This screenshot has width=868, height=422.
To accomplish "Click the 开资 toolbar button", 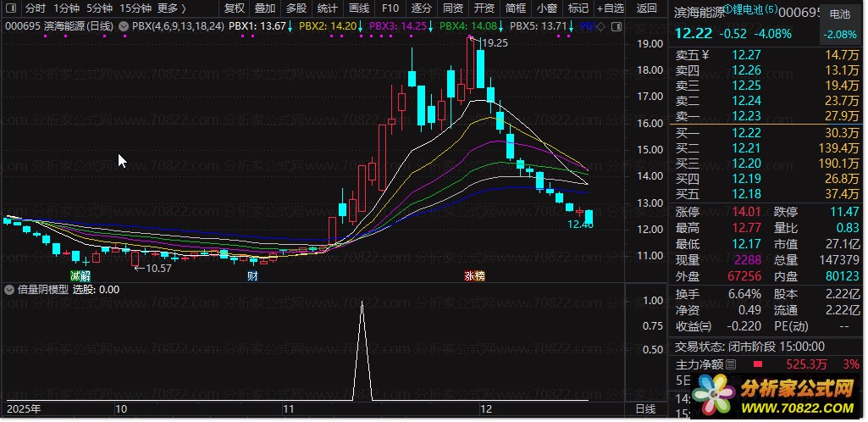I will pyautogui.click(x=484, y=8).
